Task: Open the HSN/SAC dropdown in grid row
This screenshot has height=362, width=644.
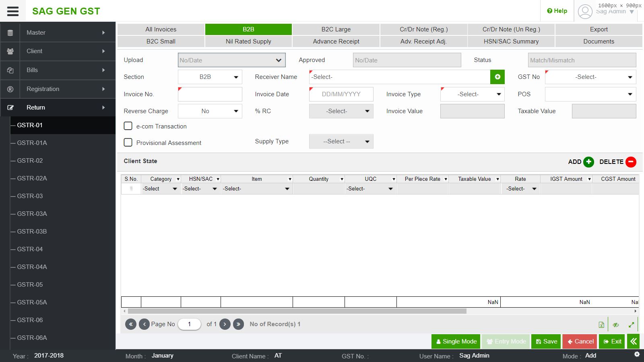Action: point(201,189)
